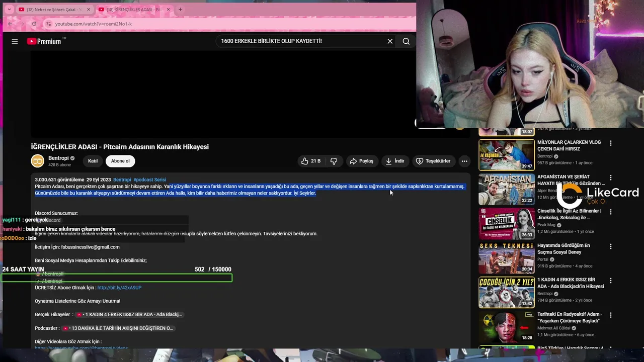Open Cinsellik İle İlgili Az Bilinenler thumbnail
This screenshot has height=362, width=644.
(506, 224)
